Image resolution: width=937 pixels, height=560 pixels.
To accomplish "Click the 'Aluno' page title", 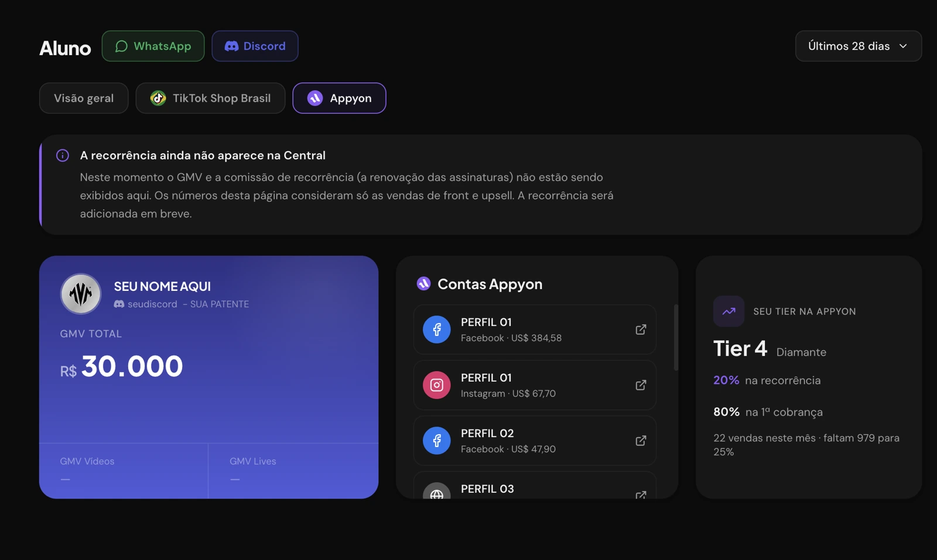I will click(65, 48).
